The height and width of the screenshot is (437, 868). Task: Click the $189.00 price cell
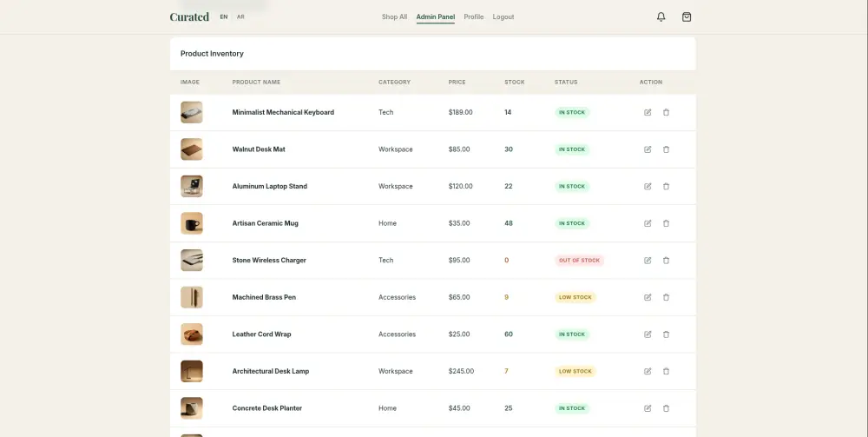461,112
